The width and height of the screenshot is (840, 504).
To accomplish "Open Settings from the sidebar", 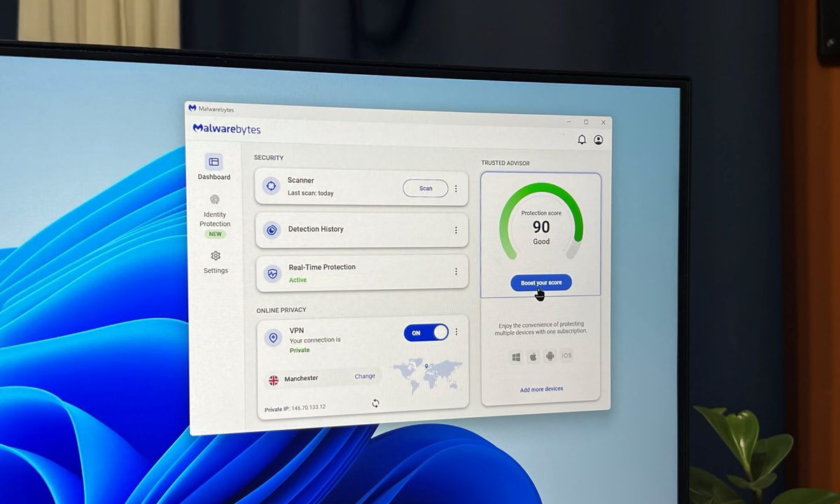I will click(x=216, y=262).
